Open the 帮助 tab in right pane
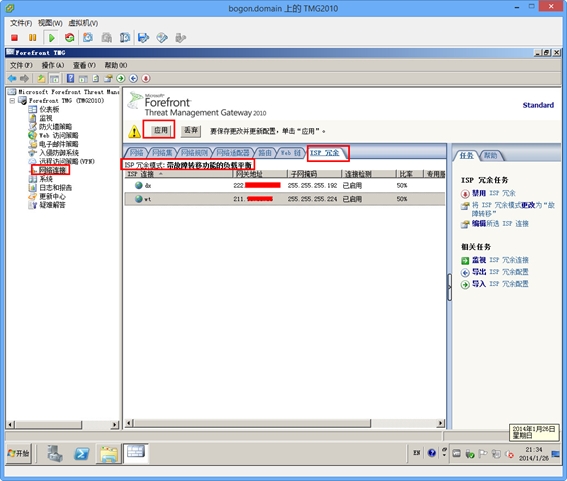 [491, 156]
